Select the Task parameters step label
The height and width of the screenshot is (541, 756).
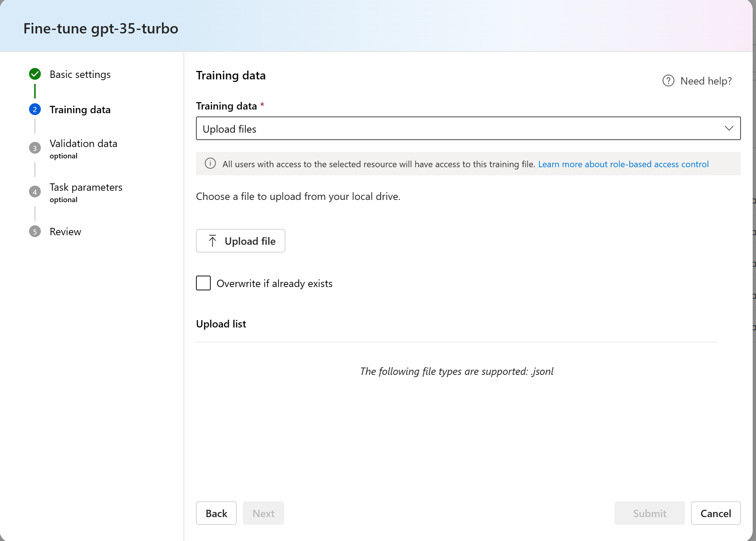pyautogui.click(x=86, y=187)
